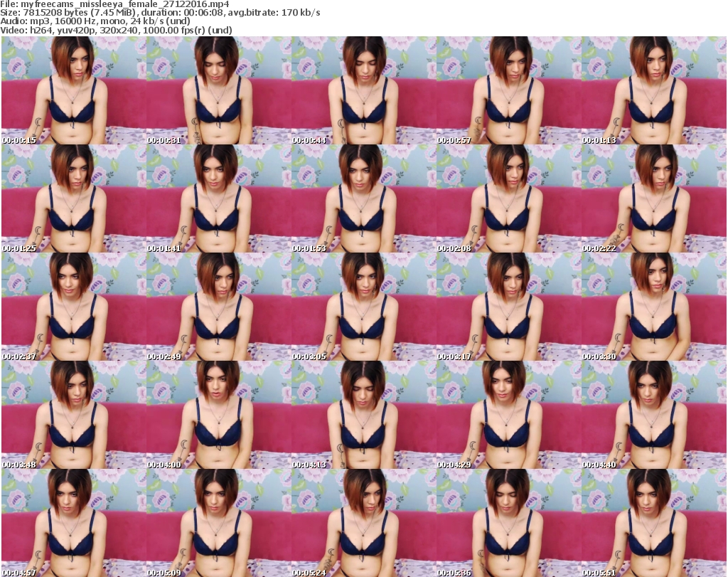
Task: Select the thumbnail frame stamped 00:02:49
Action: tap(219, 307)
